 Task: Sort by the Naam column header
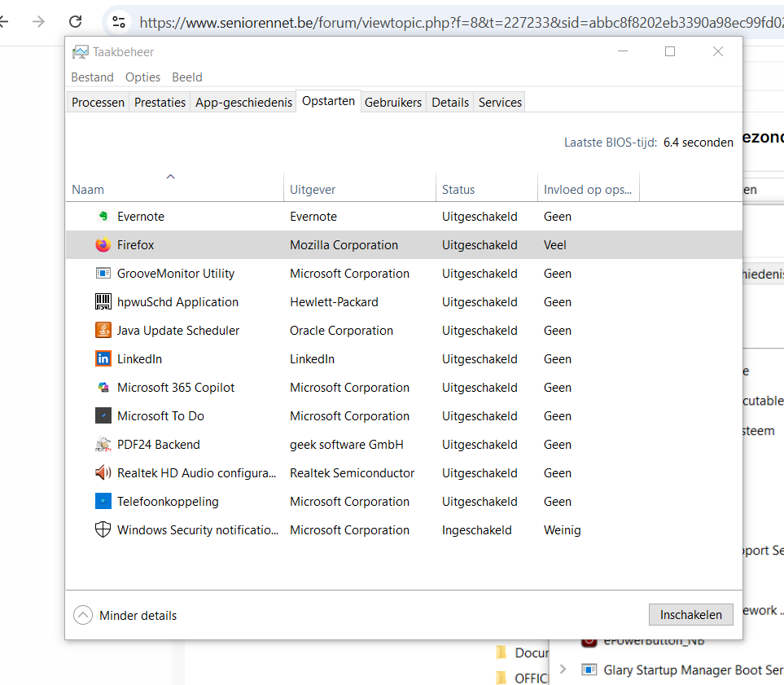(x=88, y=190)
